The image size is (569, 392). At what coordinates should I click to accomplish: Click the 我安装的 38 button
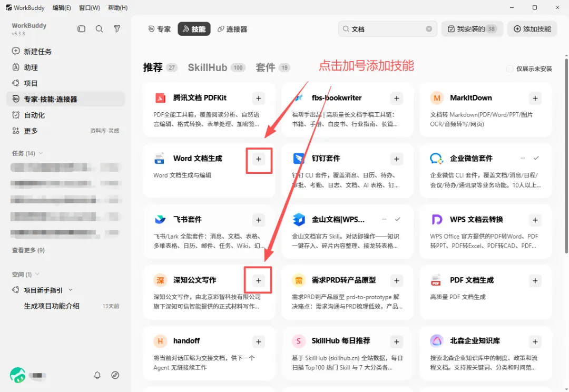click(472, 29)
